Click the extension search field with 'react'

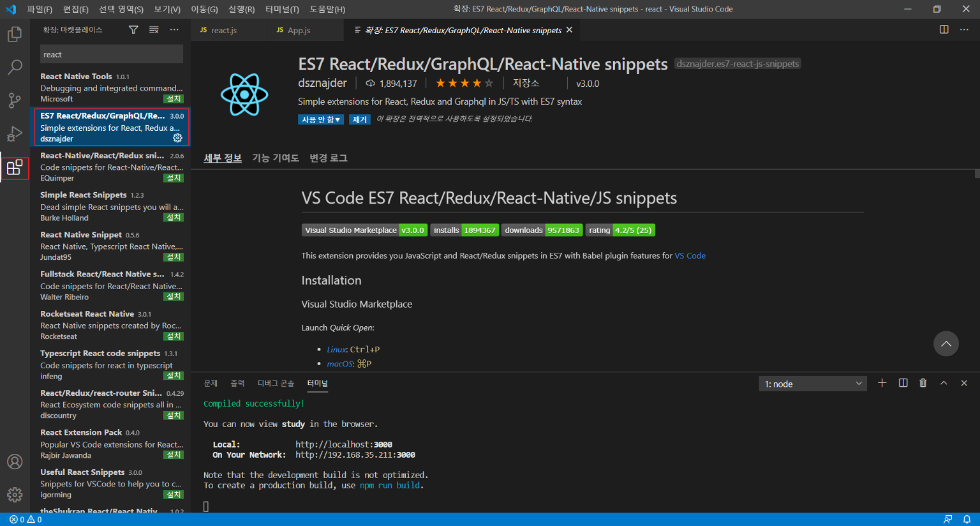click(x=112, y=54)
